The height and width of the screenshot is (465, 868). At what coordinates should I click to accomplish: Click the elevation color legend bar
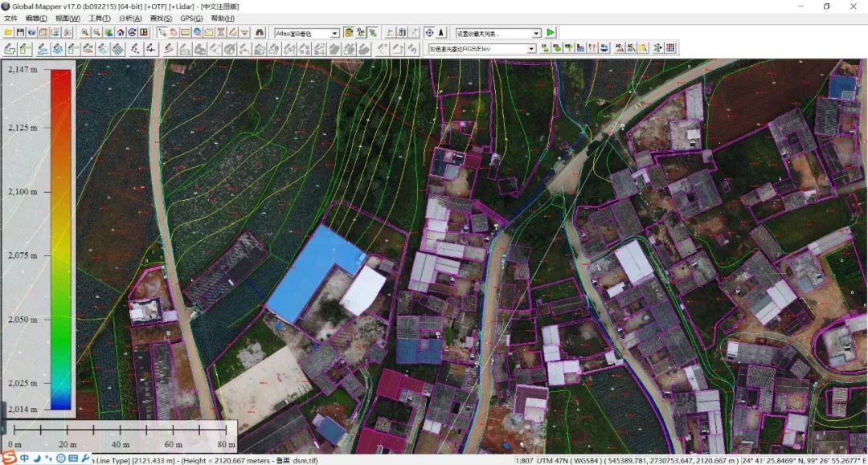61,239
